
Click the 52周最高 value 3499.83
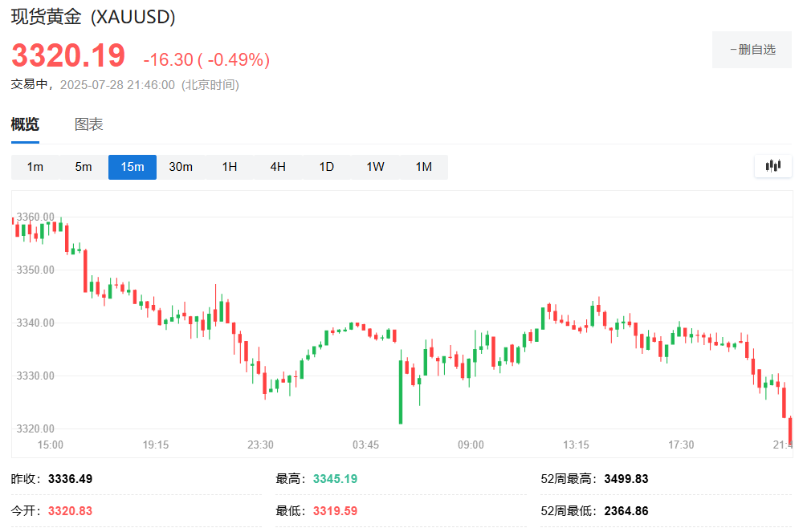[626, 479]
